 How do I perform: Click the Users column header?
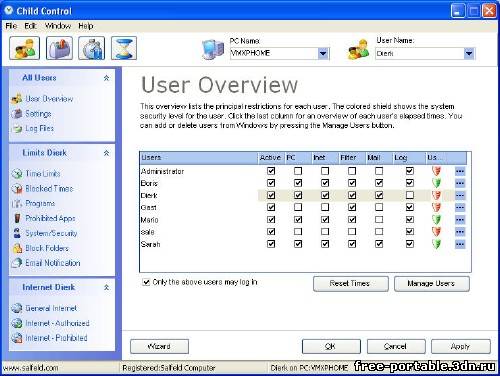click(x=199, y=158)
